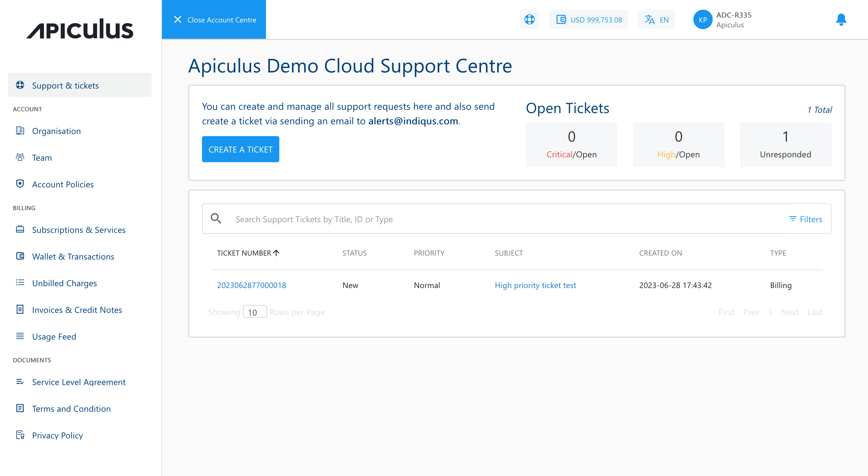Click the Close Account Centre X
Viewport: 868px width, 476px height.
tap(178, 19)
